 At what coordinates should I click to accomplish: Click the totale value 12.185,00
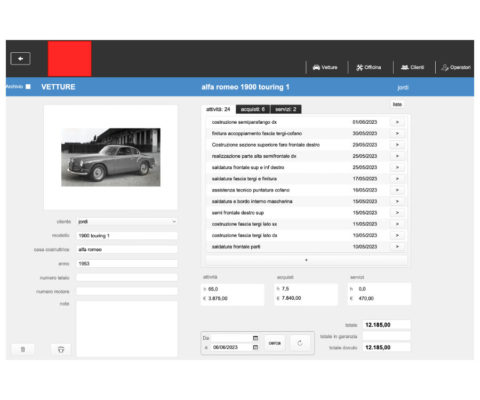386,325
